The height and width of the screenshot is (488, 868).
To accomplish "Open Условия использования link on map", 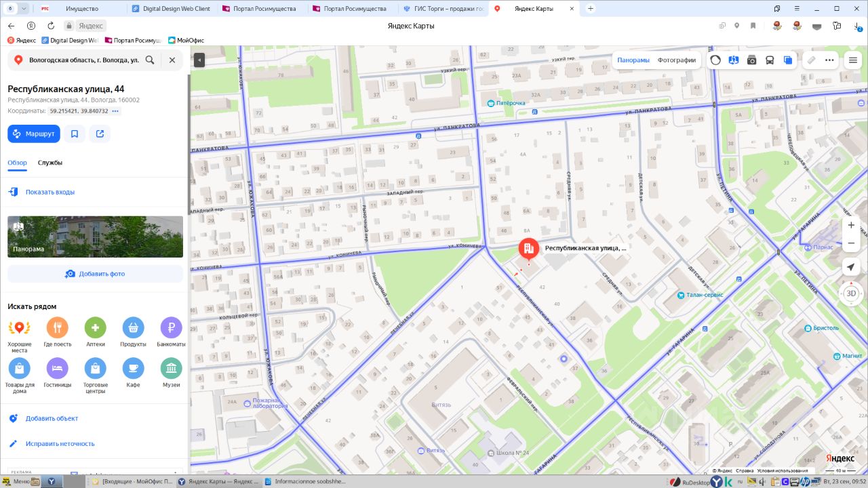I will [x=782, y=470].
